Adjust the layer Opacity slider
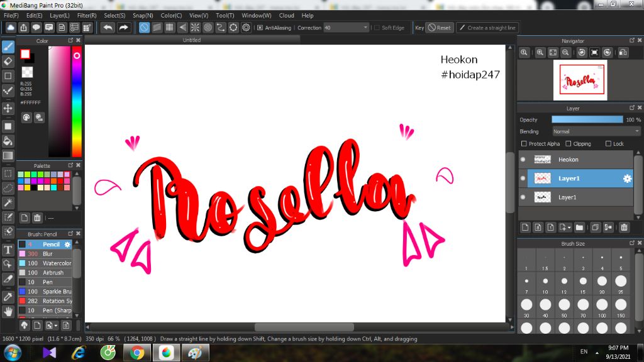 click(x=587, y=119)
